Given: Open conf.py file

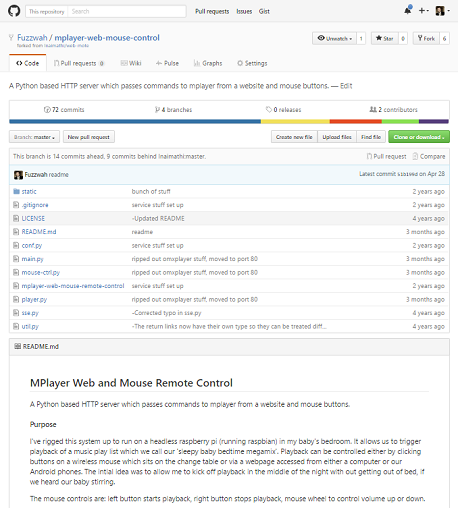Looking at the screenshot, I should point(32,245).
